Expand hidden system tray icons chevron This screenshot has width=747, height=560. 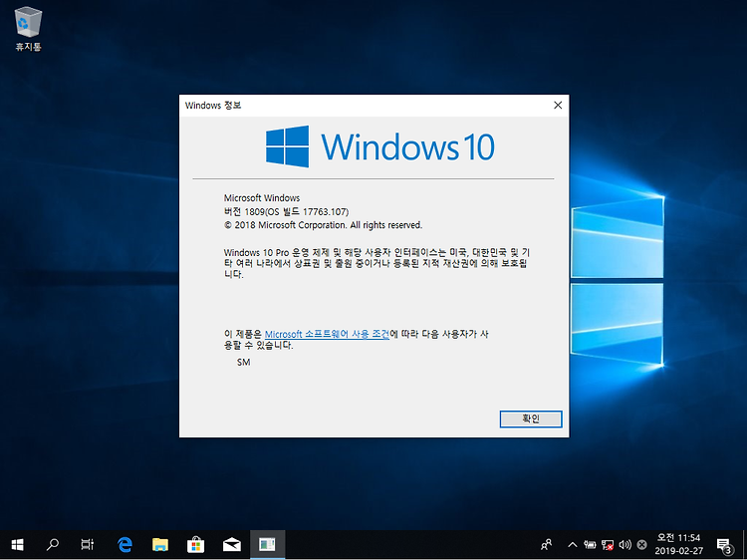click(572, 544)
